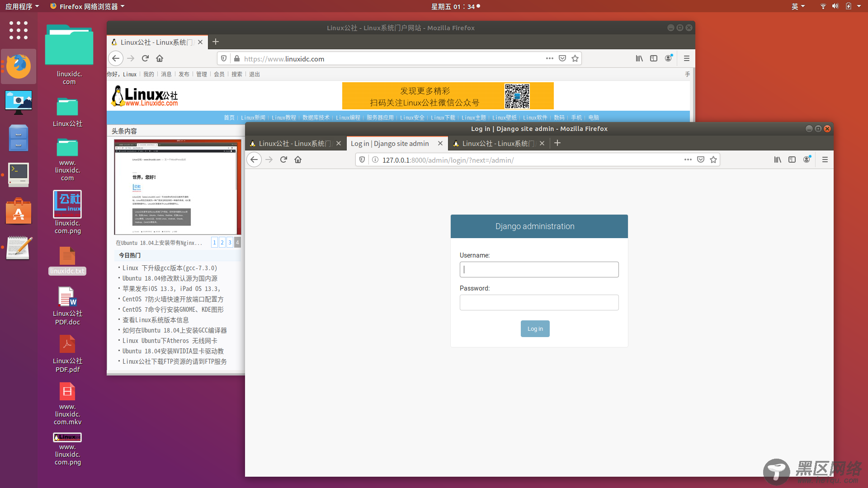The width and height of the screenshot is (868, 488).
Task: Open Library icon in Django admin window
Action: pyautogui.click(x=778, y=160)
